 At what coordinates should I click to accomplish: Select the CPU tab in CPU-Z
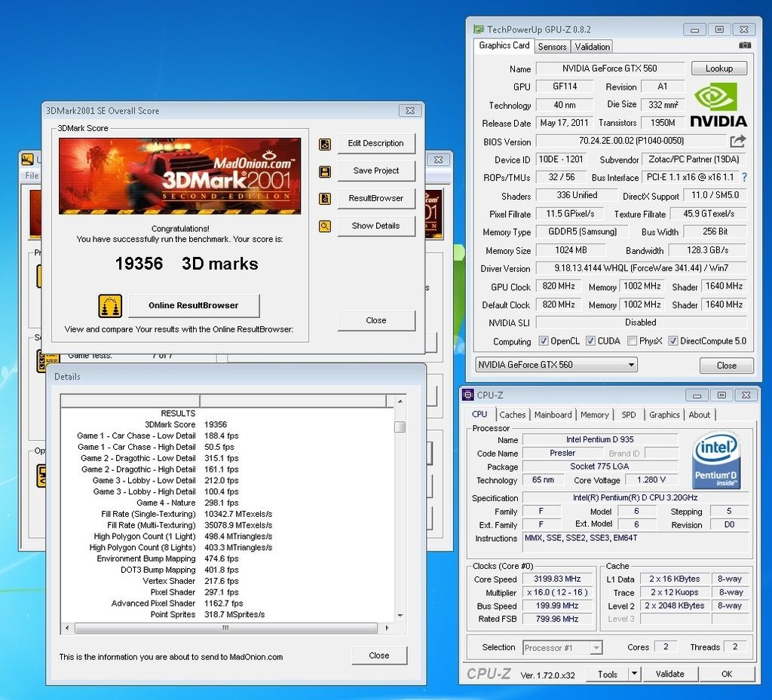point(479,414)
